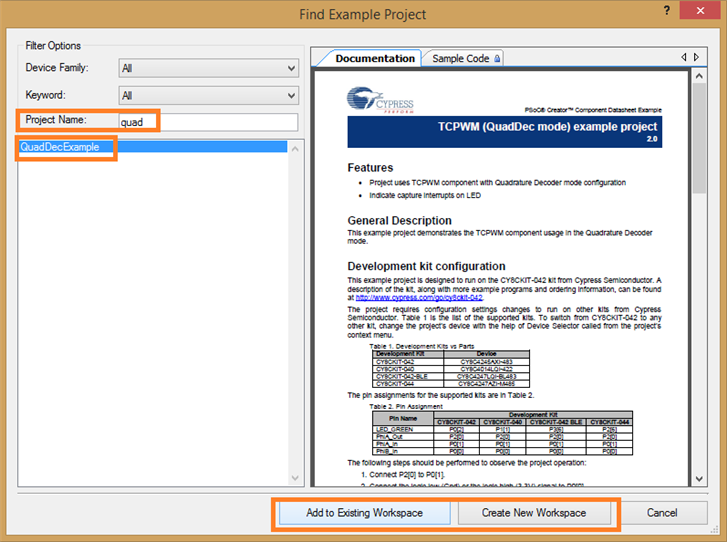
Task: Click the project list scrollbar down arrow
Action: (x=293, y=479)
